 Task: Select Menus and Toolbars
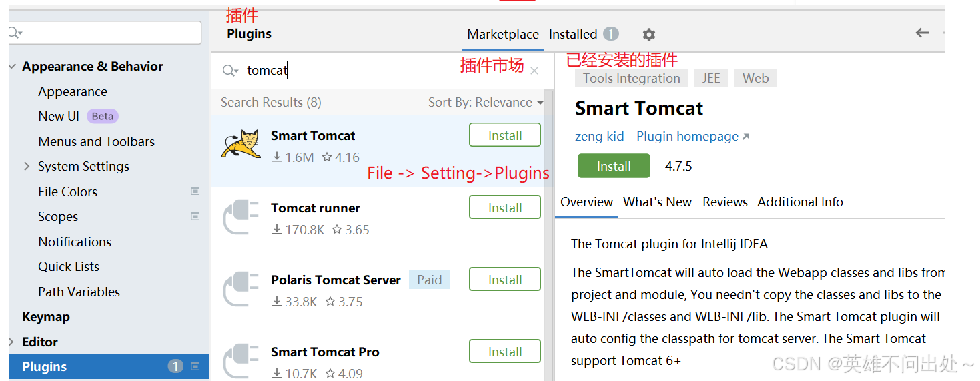pos(96,141)
